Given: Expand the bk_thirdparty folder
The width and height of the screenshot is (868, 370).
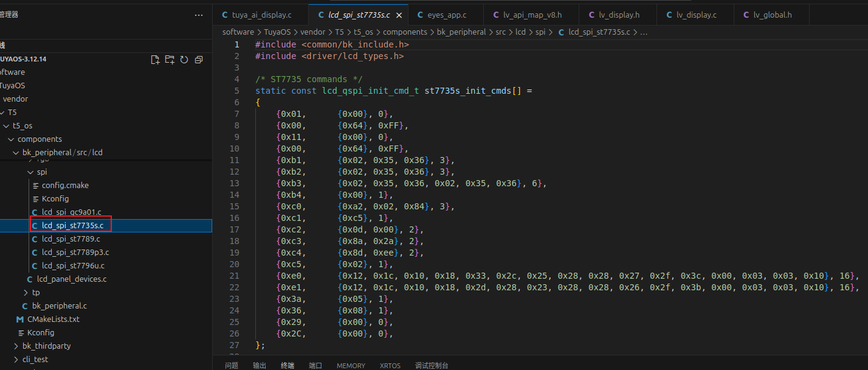Looking at the screenshot, I should pos(47,346).
